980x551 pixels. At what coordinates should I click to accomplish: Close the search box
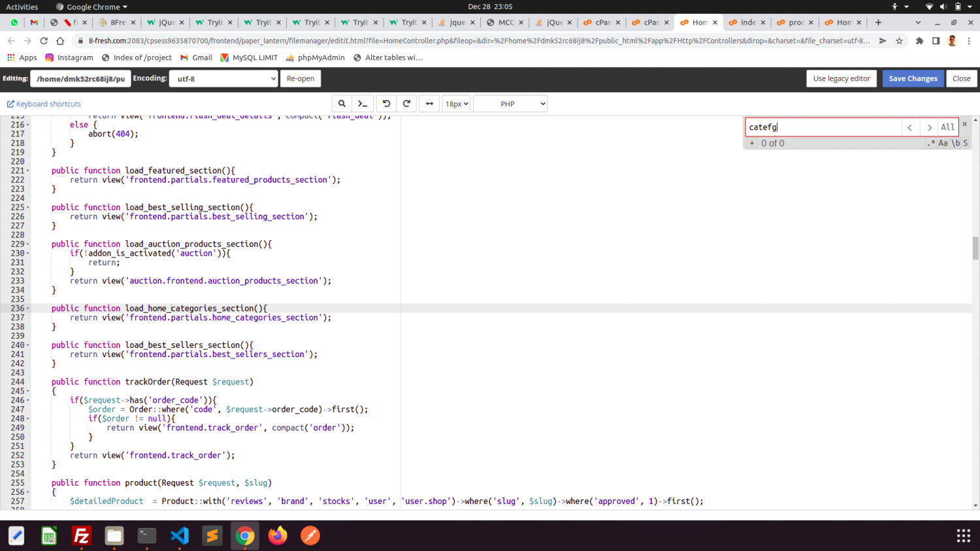(x=964, y=124)
